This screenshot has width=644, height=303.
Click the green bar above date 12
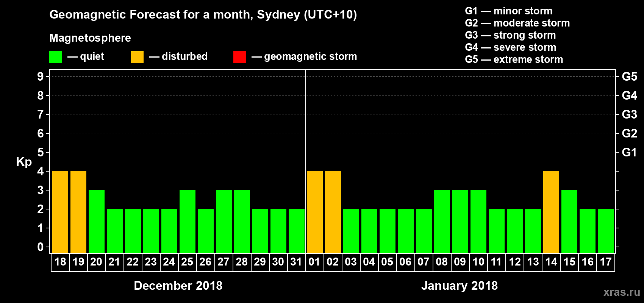515,231
